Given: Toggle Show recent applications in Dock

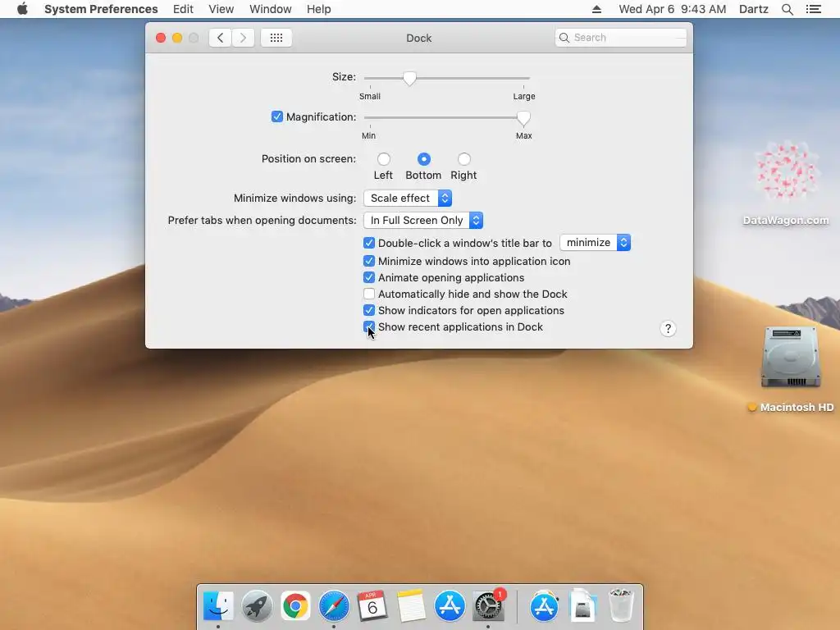Looking at the screenshot, I should (x=369, y=326).
